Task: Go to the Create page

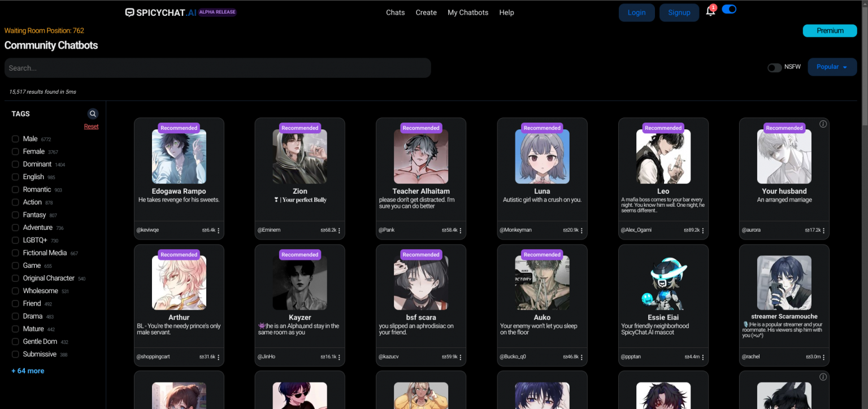Action: point(426,12)
